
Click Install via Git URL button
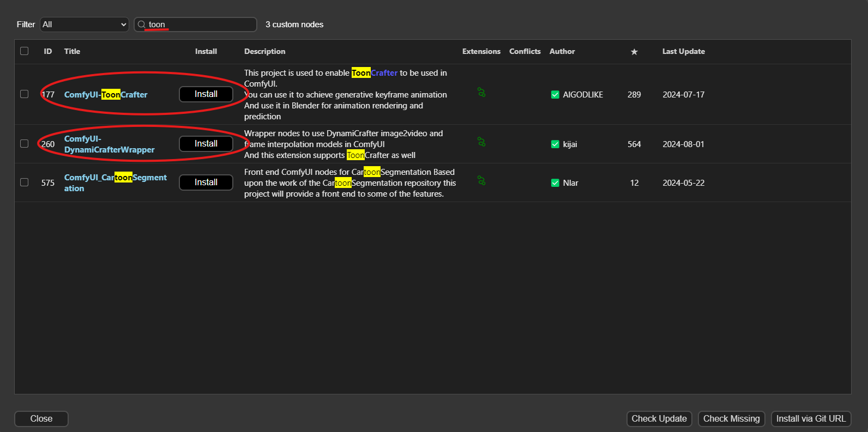pos(811,419)
